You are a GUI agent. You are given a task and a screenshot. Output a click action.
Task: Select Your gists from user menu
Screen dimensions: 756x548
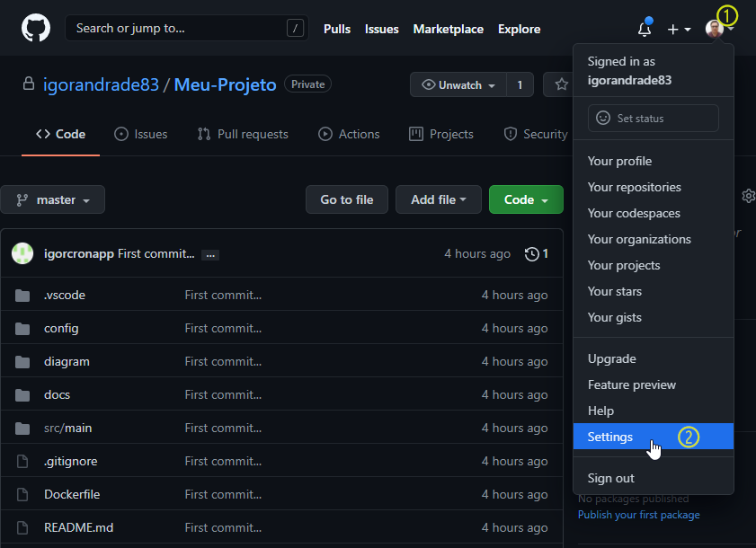tap(654, 317)
